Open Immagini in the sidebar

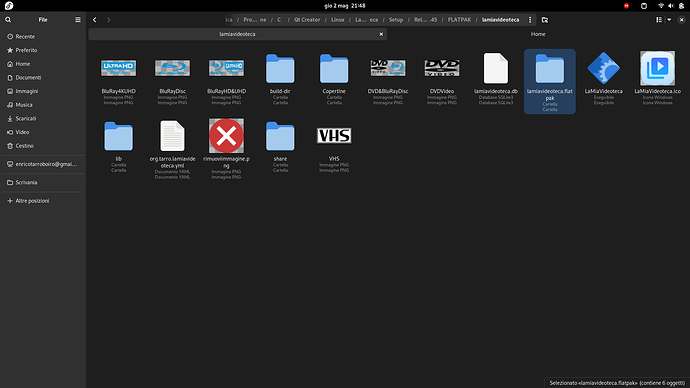(43, 91)
